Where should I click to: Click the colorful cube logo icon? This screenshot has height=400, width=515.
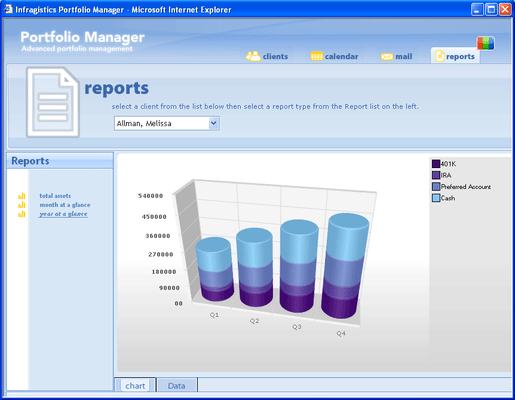pyautogui.click(x=485, y=43)
